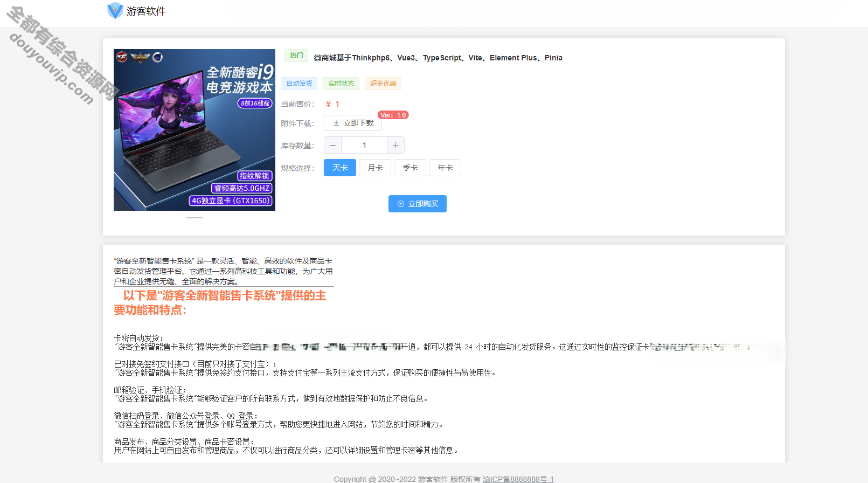
Task: Click the 超多优惠 tag
Action: tap(383, 84)
